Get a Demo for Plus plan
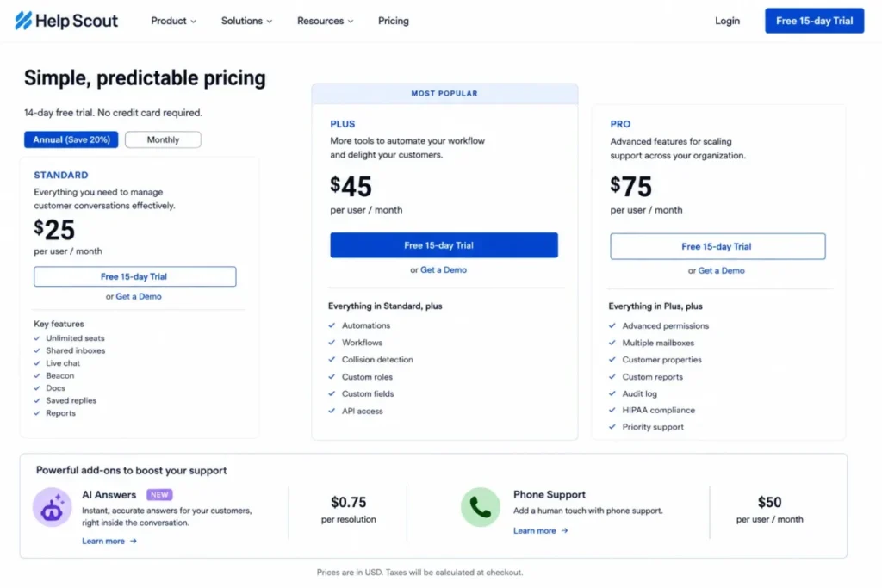 (444, 269)
